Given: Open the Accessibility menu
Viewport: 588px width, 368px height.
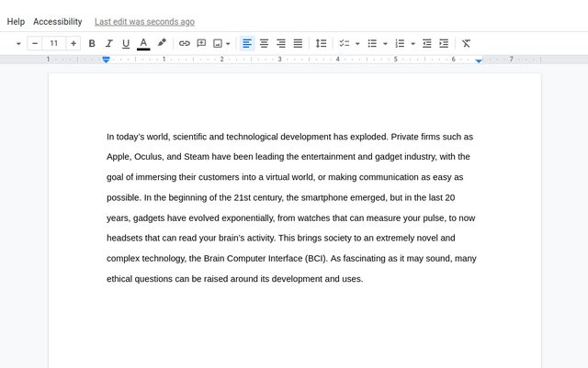Looking at the screenshot, I should click(x=57, y=22).
